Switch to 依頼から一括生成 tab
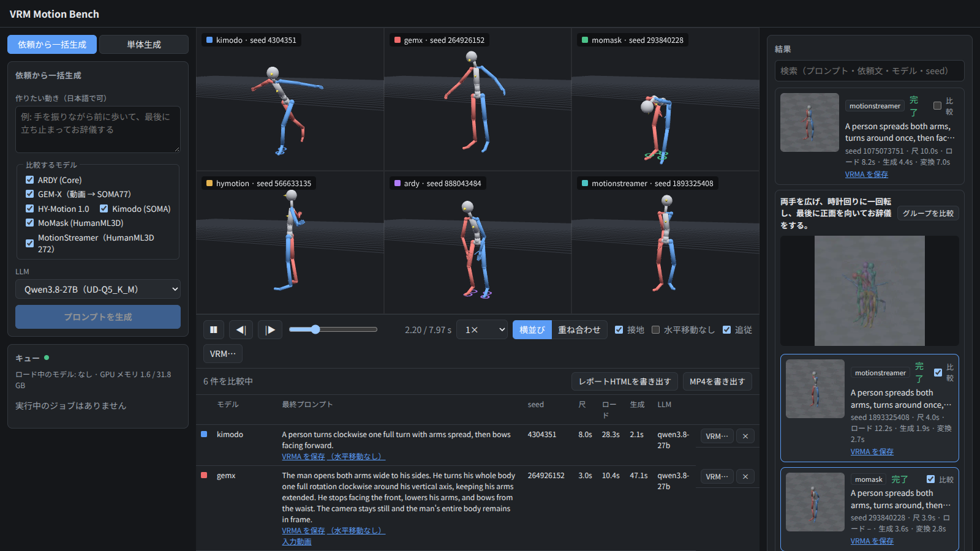 [52, 45]
